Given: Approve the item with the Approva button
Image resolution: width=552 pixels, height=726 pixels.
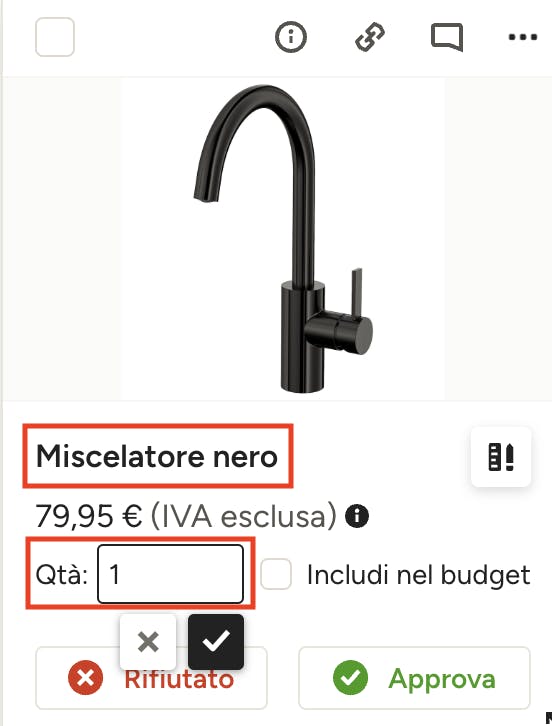Looking at the screenshot, I should pos(414,678).
